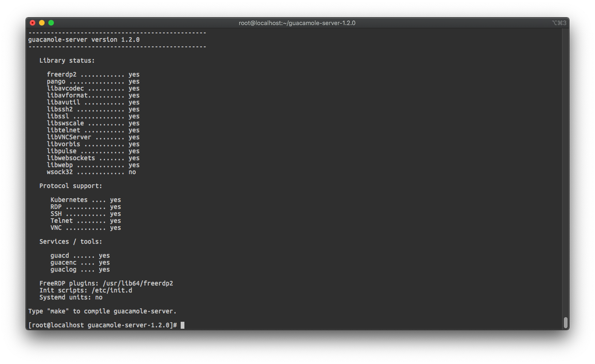Click the [root@localhost guacamole-server-1.2.0]# prompt text
The image size is (595, 364).
[x=103, y=325]
